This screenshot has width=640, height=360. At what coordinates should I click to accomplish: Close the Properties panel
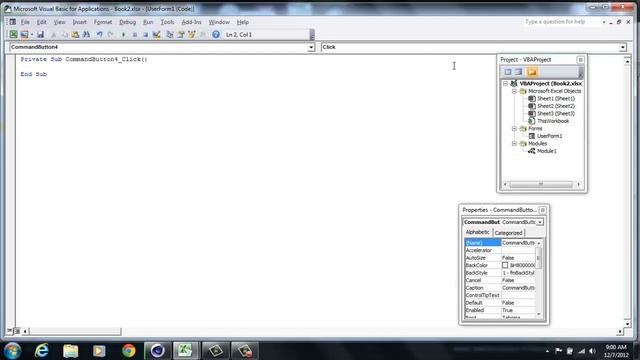[x=542, y=210]
